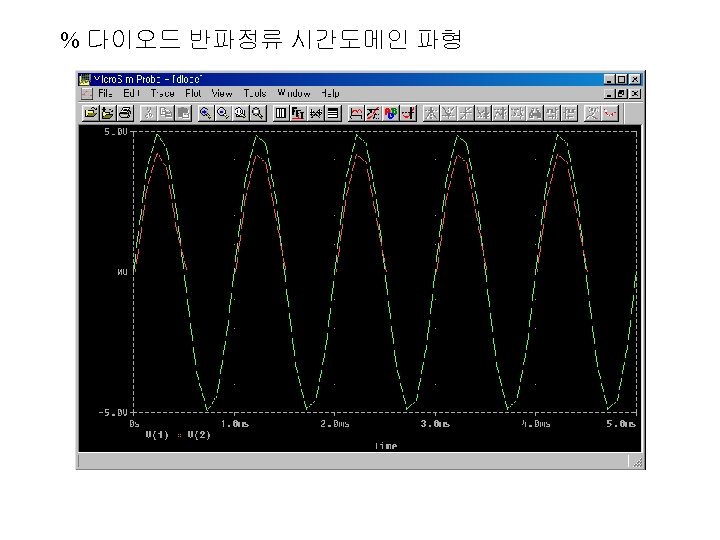Click the -5.0V y-axis label
The width and height of the screenshot is (720, 540).
coord(112,413)
